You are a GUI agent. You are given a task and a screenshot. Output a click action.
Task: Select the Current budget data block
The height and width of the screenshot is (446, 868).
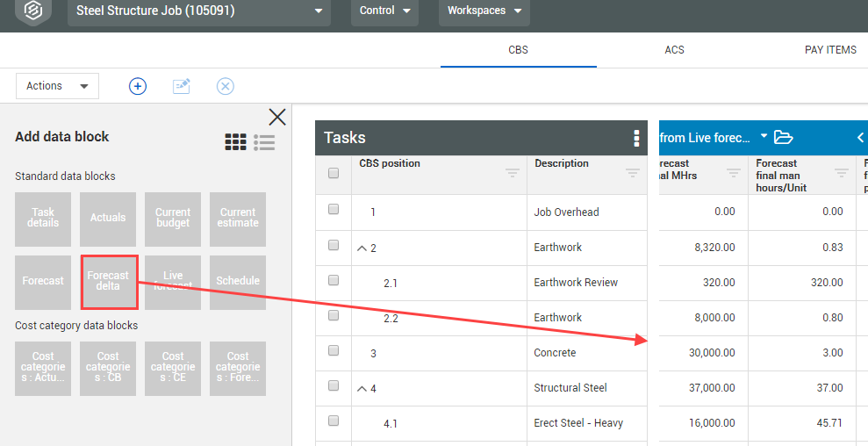[173, 219]
